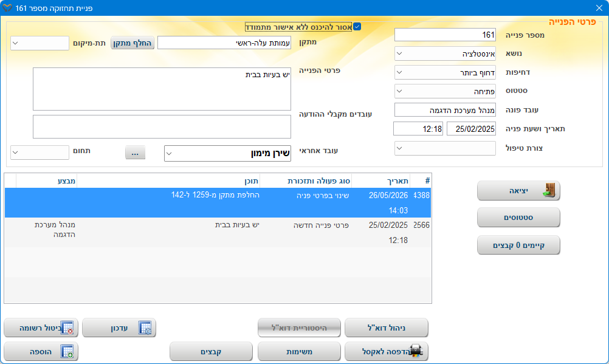Open היסטוריית דוא"ל
The height and width of the screenshot is (364, 609).
299,328
